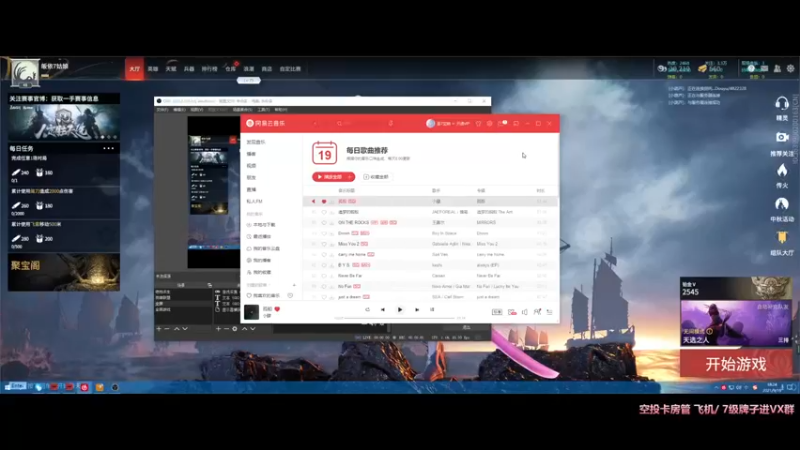800x450 pixels.
Task: Like the song Miss You 2
Action: (x=323, y=244)
